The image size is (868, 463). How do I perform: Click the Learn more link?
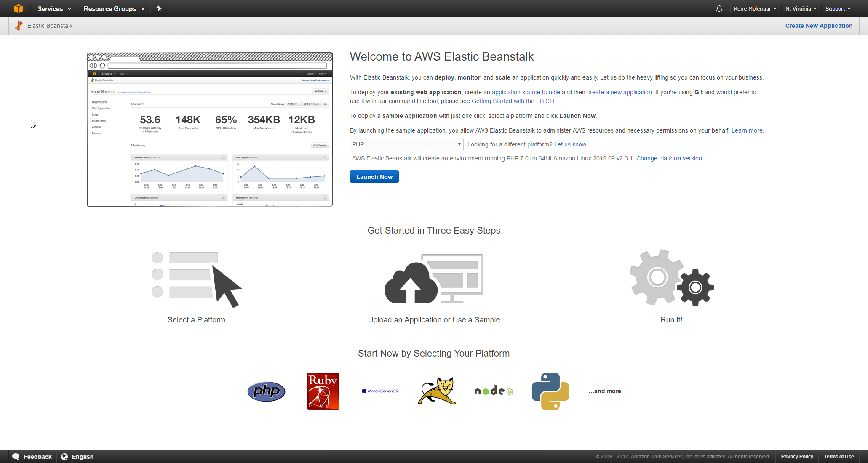[747, 130]
